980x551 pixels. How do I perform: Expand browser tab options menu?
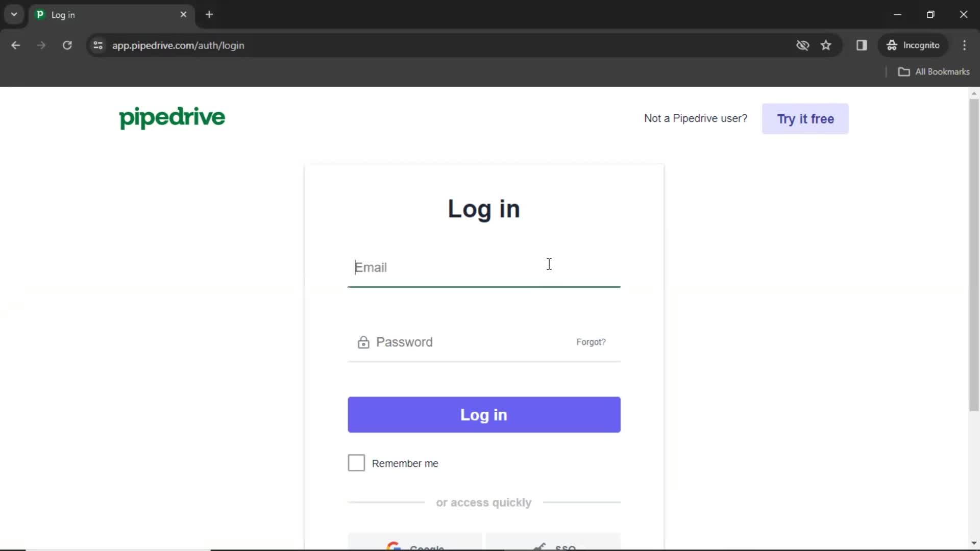pyautogui.click(x=13, y=14)
